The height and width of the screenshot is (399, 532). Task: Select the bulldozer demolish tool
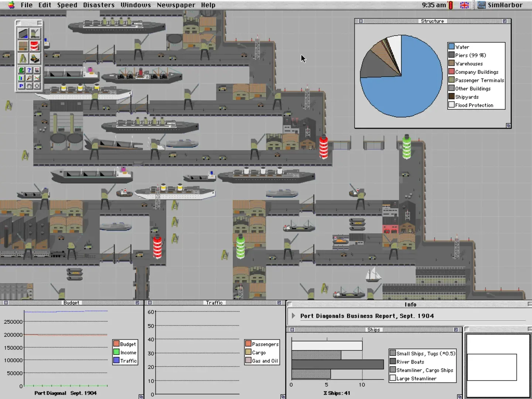[35, 58]
